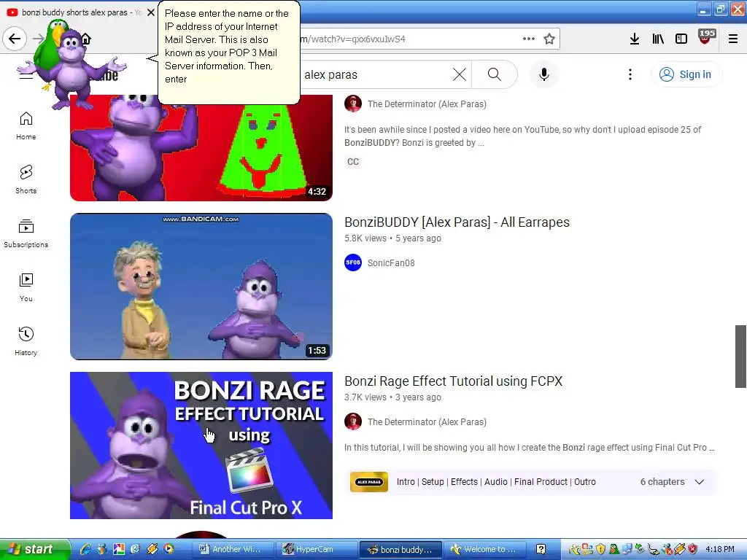Open the browser library icon

(x=657, y=39)
